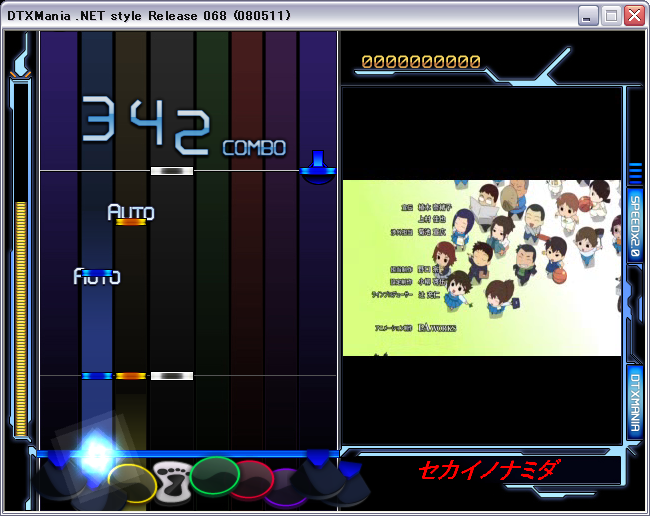Screen dimensions: 650x516
Task: Click the 342 combo counter number
Action: [146, 125]
